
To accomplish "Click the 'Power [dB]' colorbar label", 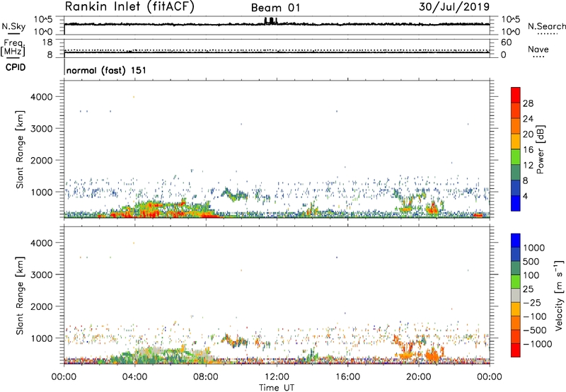I will 540,149.
